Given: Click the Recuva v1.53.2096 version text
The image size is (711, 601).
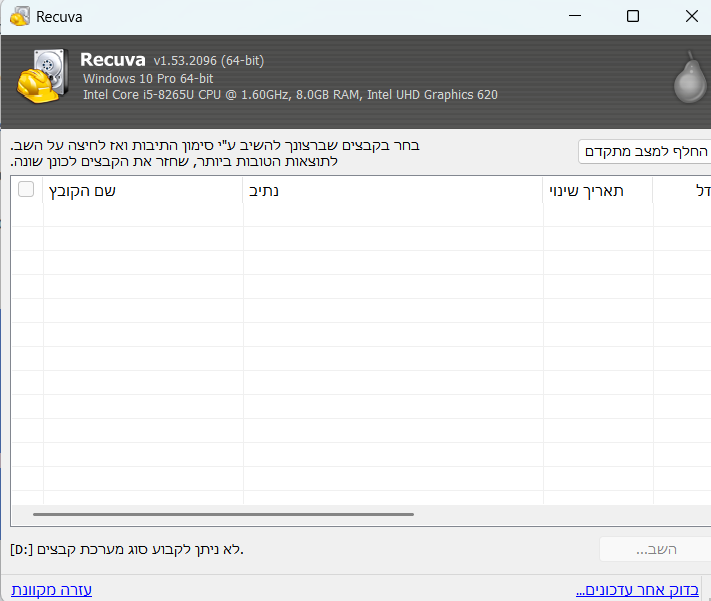Looking at the screenshot, I should [x=170, y=60].
